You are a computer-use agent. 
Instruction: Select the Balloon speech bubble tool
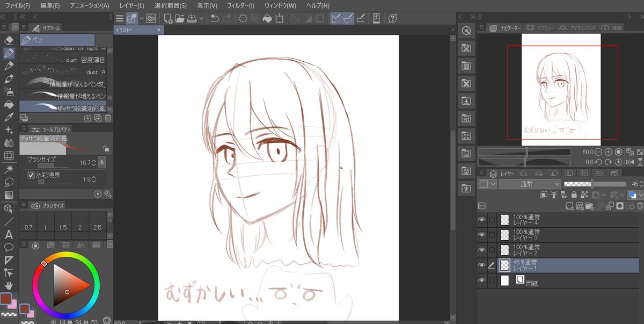[x=9, y=247]
